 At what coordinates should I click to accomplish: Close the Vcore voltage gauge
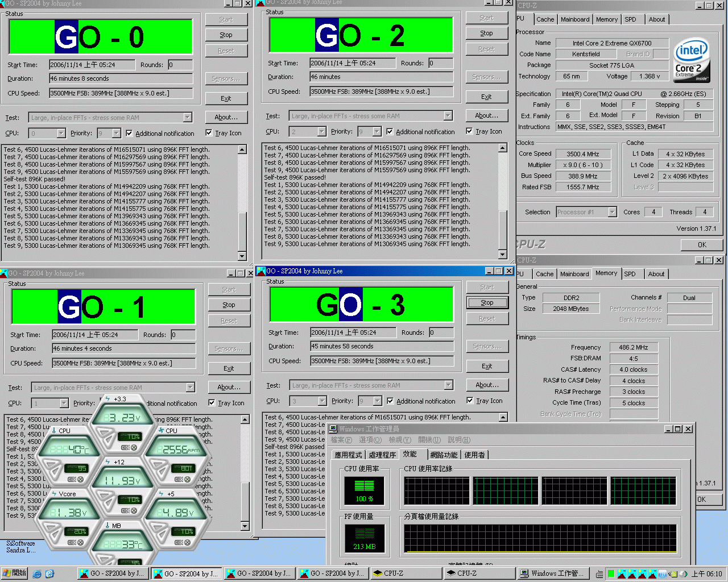[x=80, y=542]
